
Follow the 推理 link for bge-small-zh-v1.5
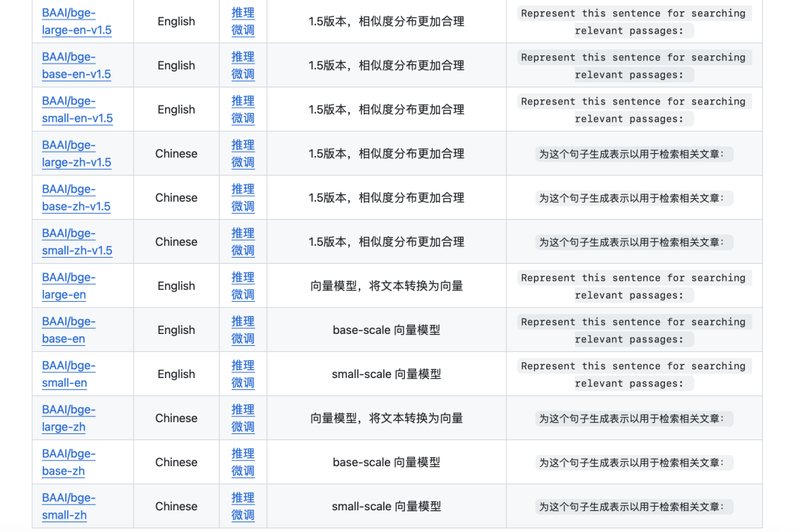243,233
